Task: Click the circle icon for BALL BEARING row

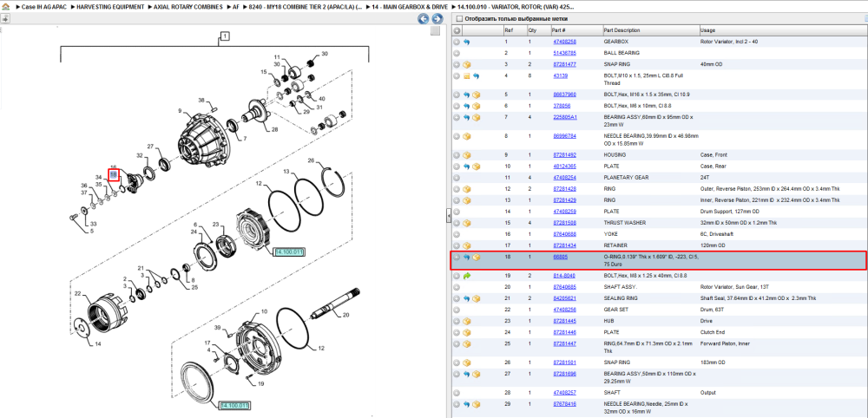Action: 457,53
